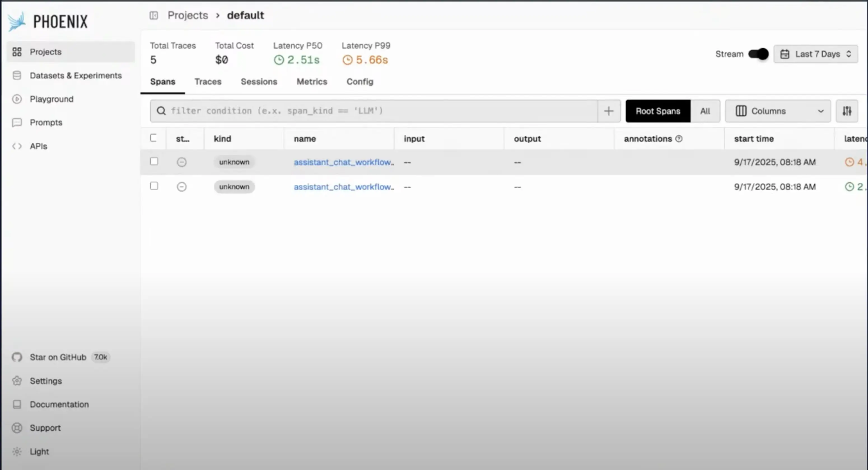Check the select-all header checkbox
The width and height of the screenshot is (868, 470).
[x=153, y=138]
